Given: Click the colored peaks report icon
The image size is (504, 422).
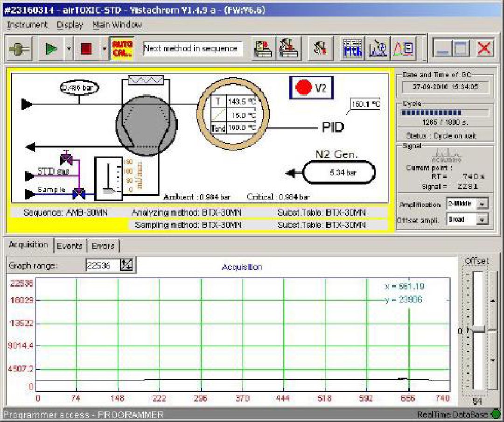Looking at the screenshot, I should 403,49.
